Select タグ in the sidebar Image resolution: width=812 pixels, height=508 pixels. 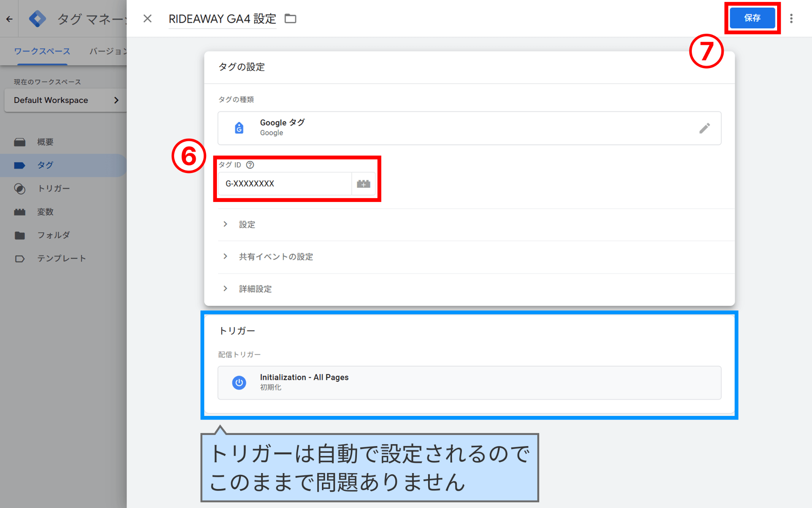click(45, 165)
